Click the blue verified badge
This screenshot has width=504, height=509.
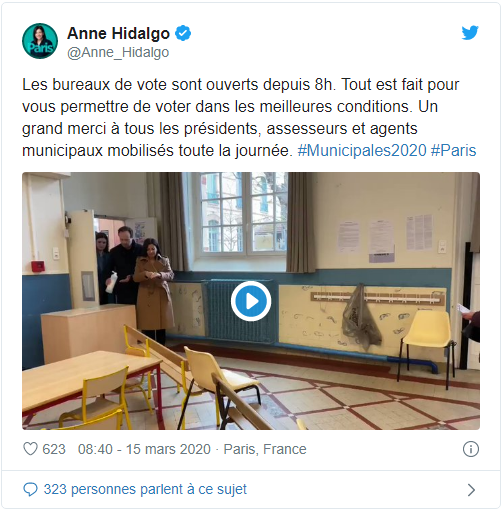183,33
